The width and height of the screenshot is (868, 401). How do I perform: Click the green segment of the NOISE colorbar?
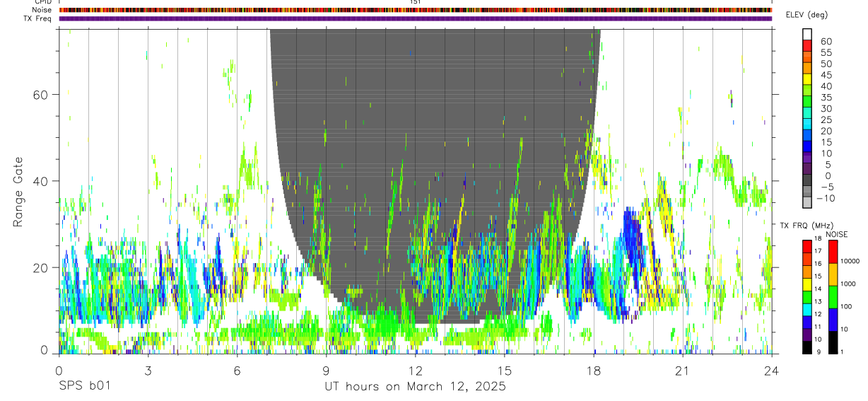point(832,296)
